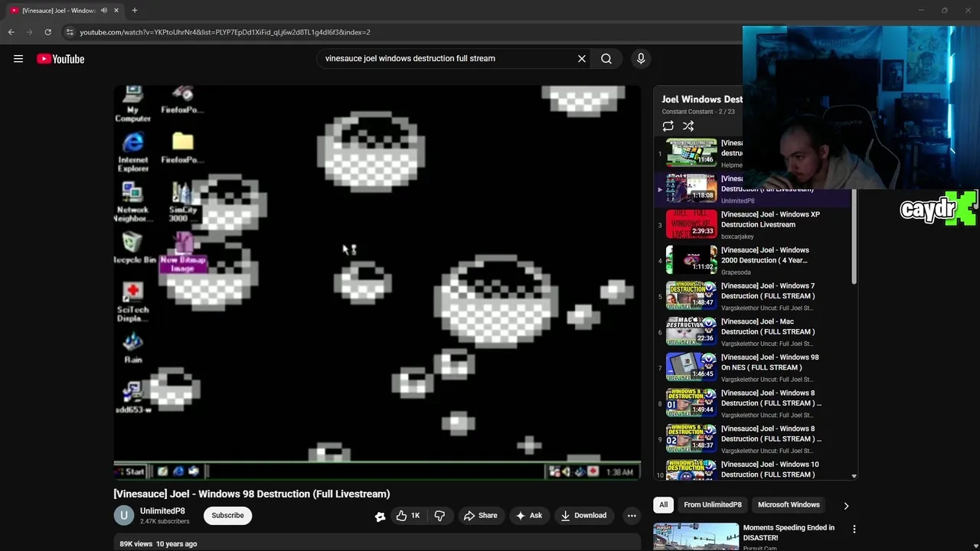Select the Microsoft Windows chip

789,505
